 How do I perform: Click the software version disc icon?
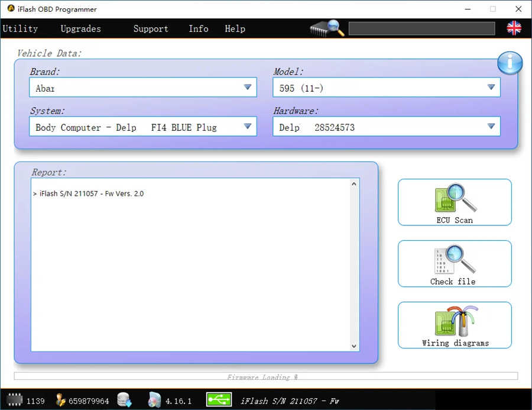(x=154, y=400)
